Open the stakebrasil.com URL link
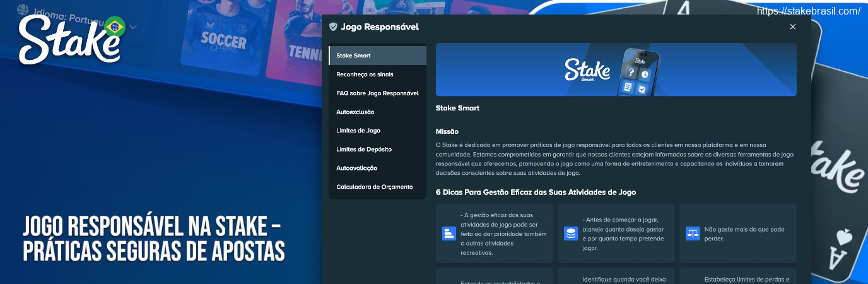Image resolution: width=868 pixels, height=284 pixels. pyautogui.click(x=808, y=11)
